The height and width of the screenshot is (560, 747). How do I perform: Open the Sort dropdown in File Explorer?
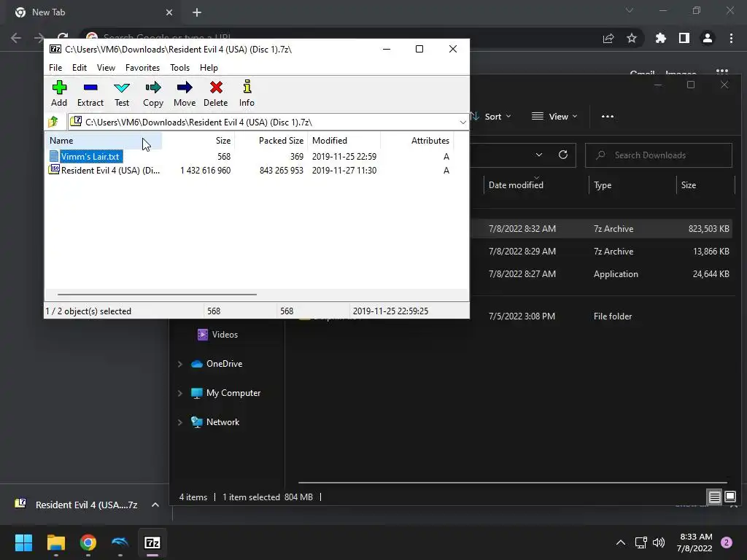click(491, 116)
